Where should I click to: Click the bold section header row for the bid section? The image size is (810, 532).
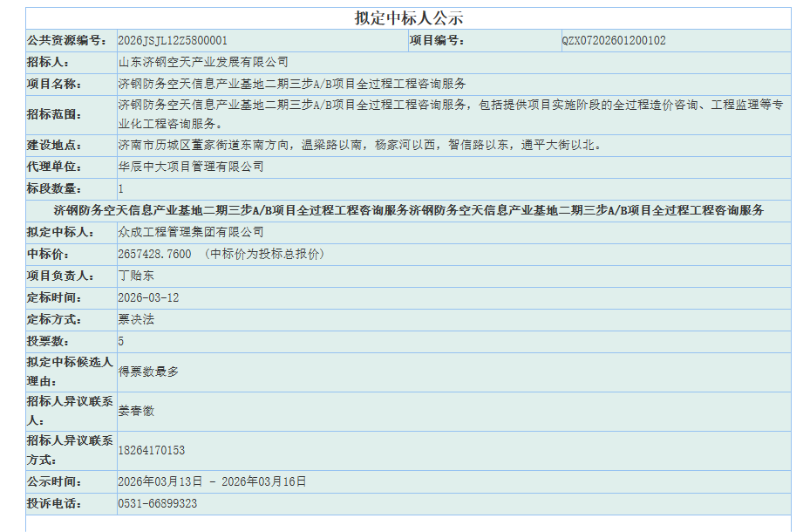tap(408, 210)
